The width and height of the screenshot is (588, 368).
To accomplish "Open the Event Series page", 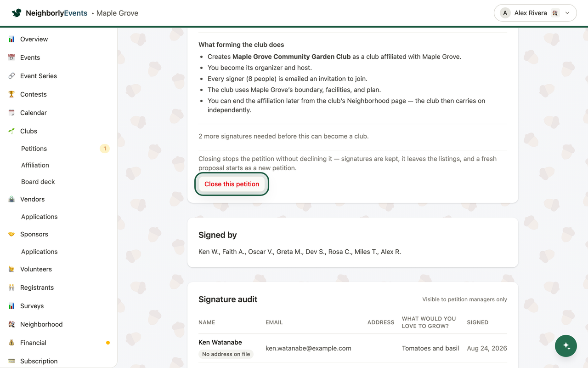I will [x=39, y=76].
